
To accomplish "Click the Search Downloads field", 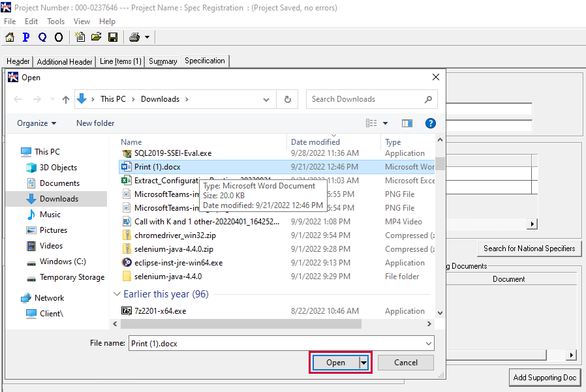I will (365, 99).
